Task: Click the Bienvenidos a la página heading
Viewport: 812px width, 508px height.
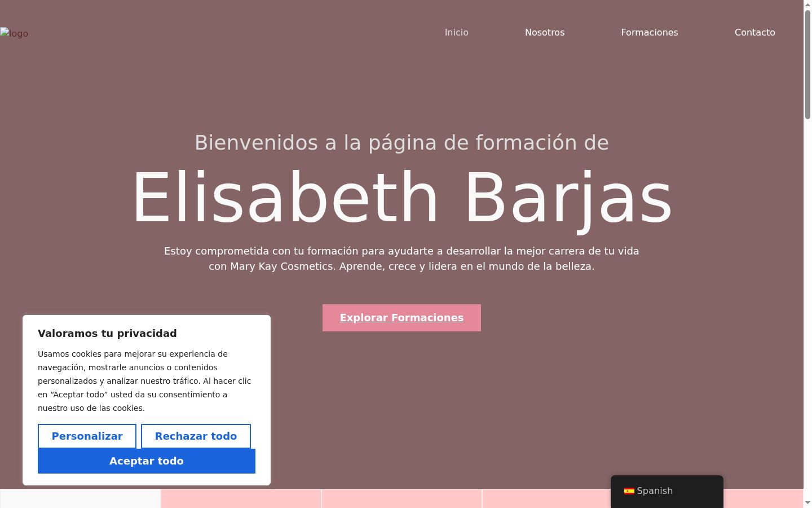Action: (x=401, y=143)
